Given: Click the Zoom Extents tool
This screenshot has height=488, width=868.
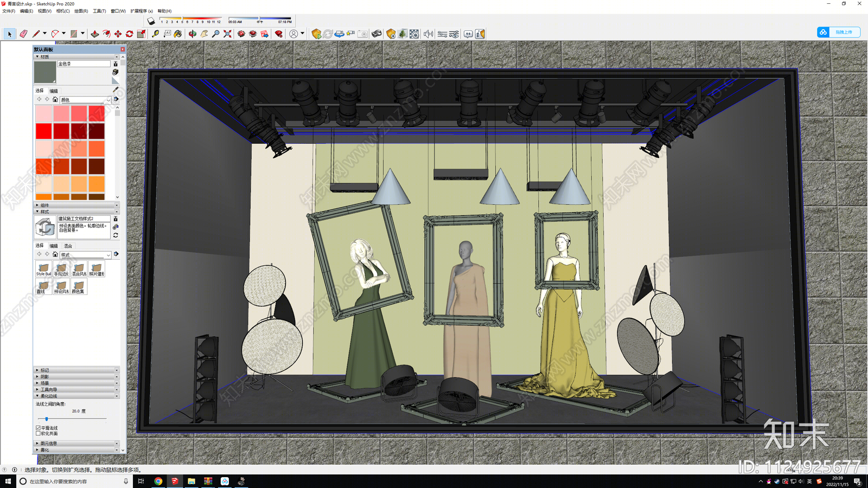Looking at the screenshot, I should click(227, 34).
